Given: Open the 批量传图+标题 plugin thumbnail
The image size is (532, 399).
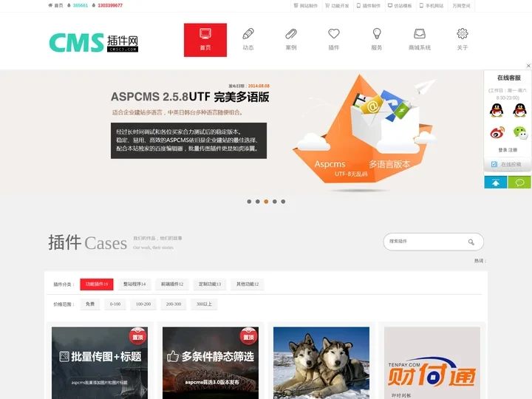Looking at the screenshot, I should click(100, 363).
